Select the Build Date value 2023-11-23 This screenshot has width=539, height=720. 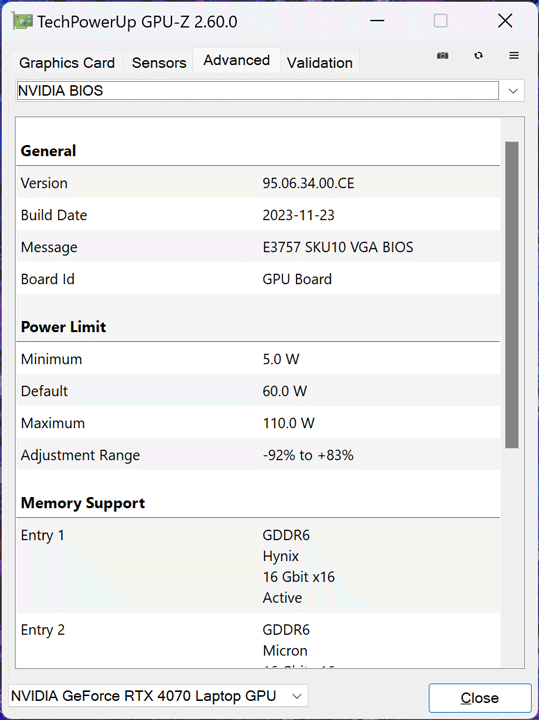[298, 215]
